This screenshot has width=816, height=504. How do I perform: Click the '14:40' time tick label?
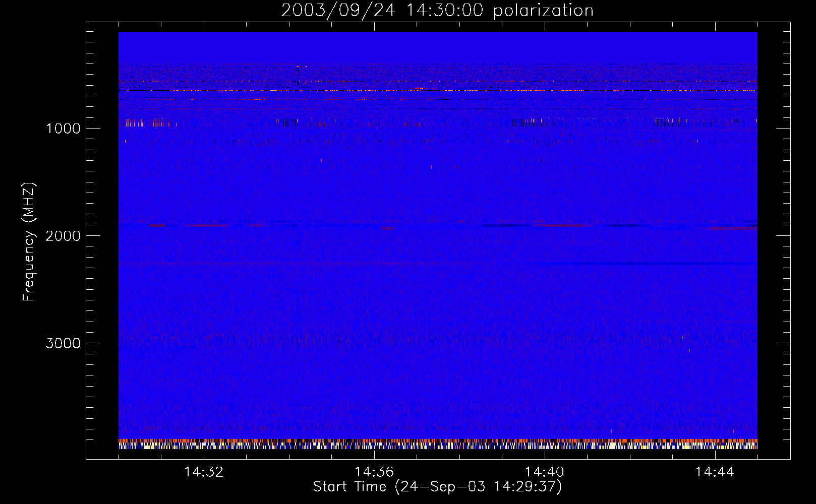[545, 472]
